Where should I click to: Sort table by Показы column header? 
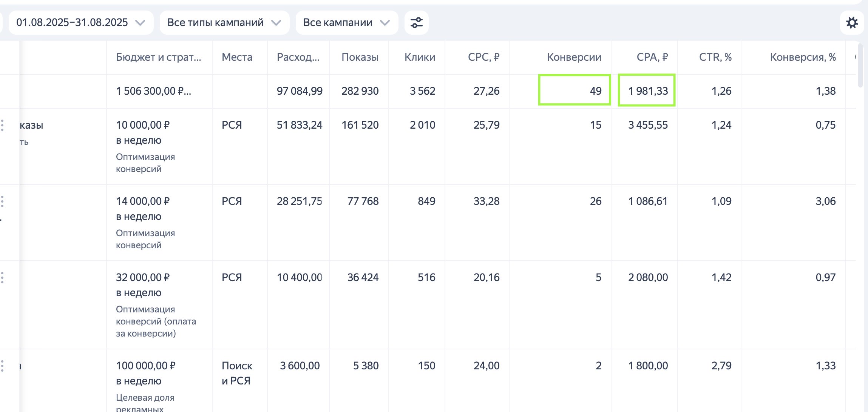click(360, 57)
